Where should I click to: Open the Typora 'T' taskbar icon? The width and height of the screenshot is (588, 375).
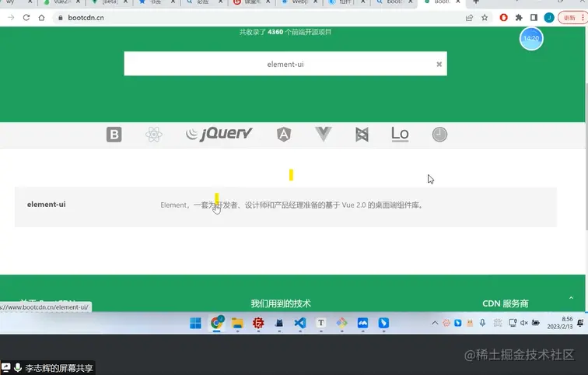(x=321, y=323)
